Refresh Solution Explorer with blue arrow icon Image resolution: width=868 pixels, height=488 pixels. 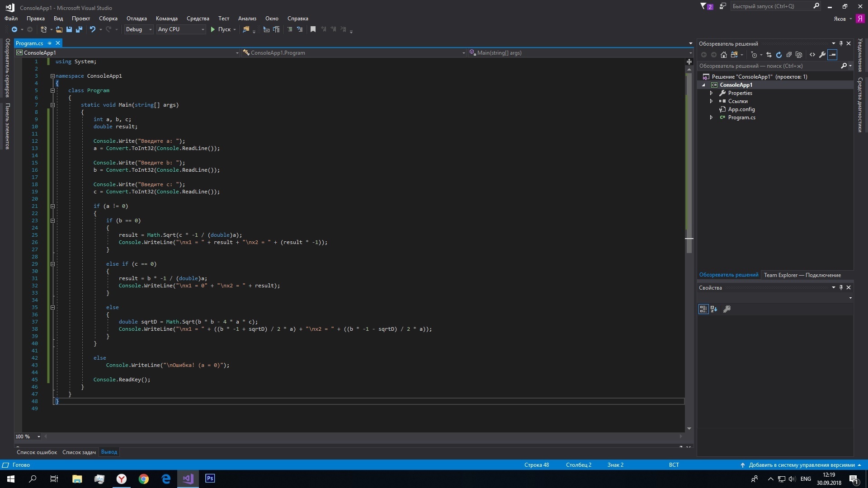point(779,55)
